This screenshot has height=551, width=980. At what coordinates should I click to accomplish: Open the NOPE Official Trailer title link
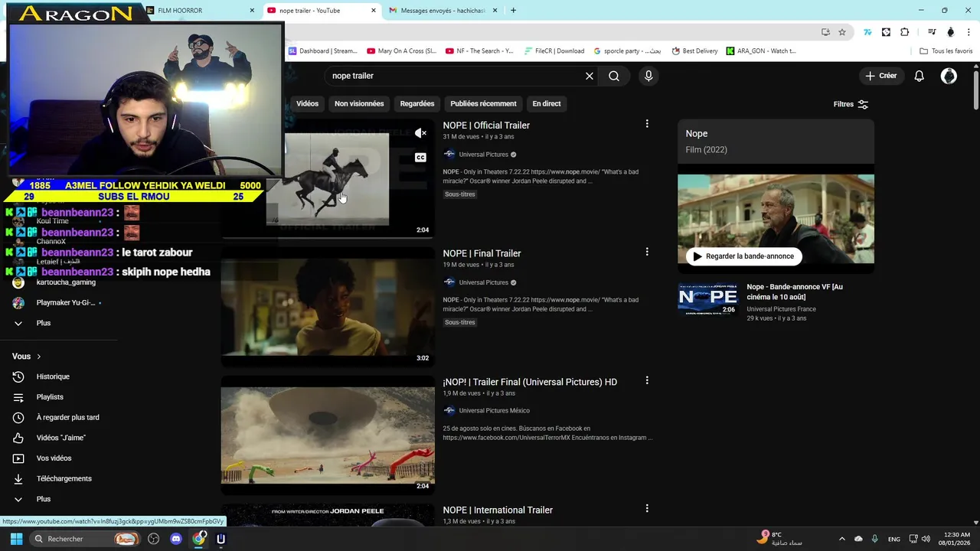coord(486,126)
